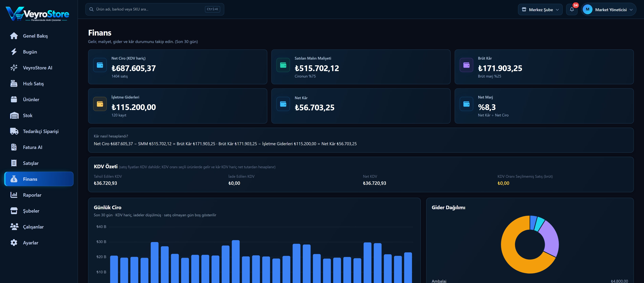The height and width of the screenshot is (283, 644).
Task: Click the Satışlar receipt icon
Action: tap(14, 163)
